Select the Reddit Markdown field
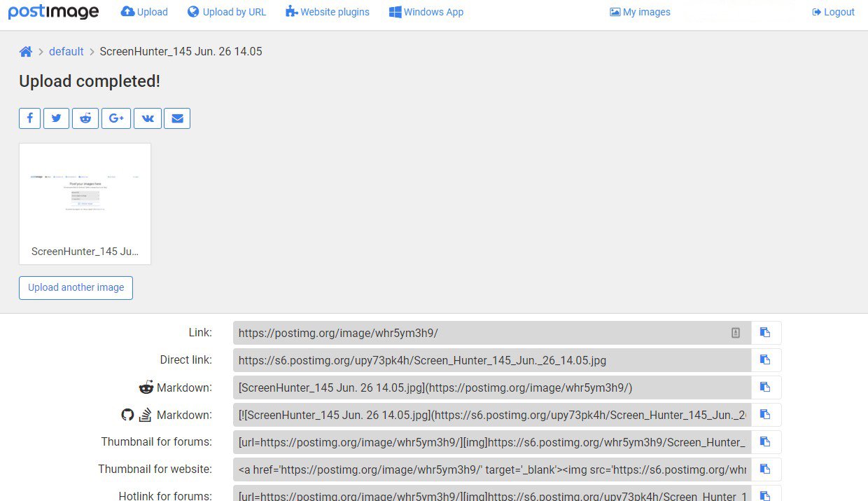The width and height of the screenshot is (868, 501). coord(492,387)
